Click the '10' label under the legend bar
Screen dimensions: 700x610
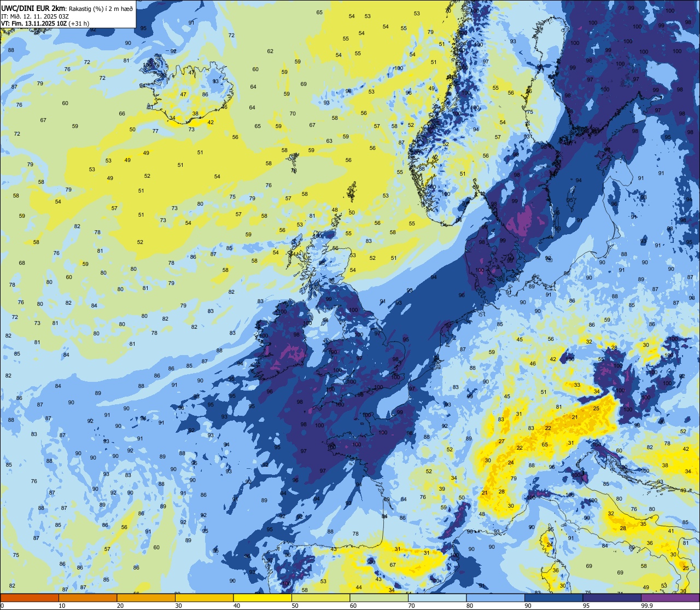click(62, 606)
